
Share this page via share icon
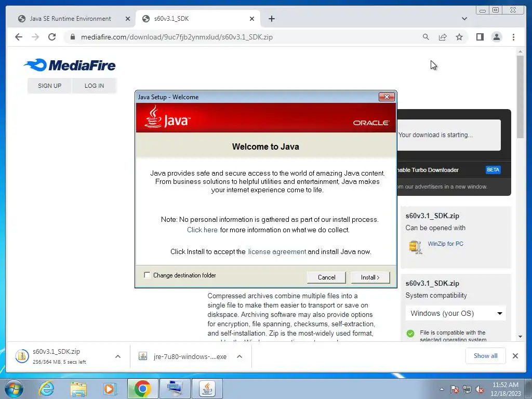[443, 37]
